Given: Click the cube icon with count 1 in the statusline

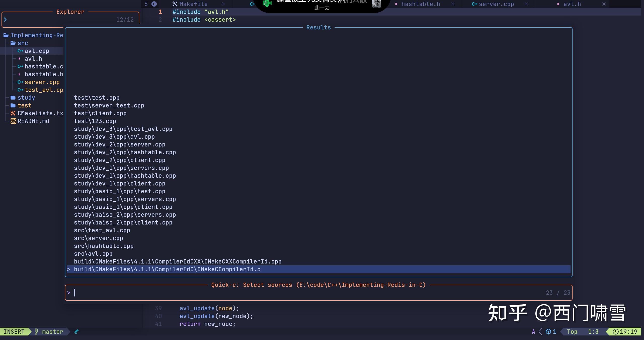Looking at the screenshot, I should click(551, 332).
